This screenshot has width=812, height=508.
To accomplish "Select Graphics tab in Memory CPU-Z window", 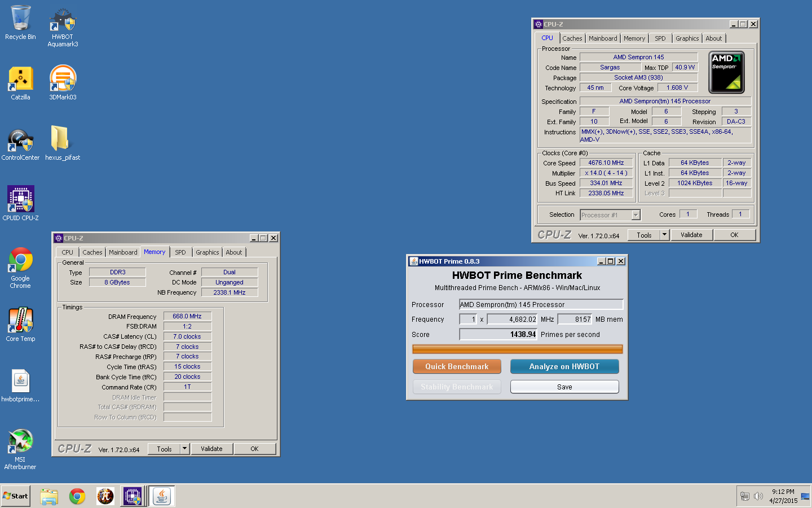I will coord(208,252).
